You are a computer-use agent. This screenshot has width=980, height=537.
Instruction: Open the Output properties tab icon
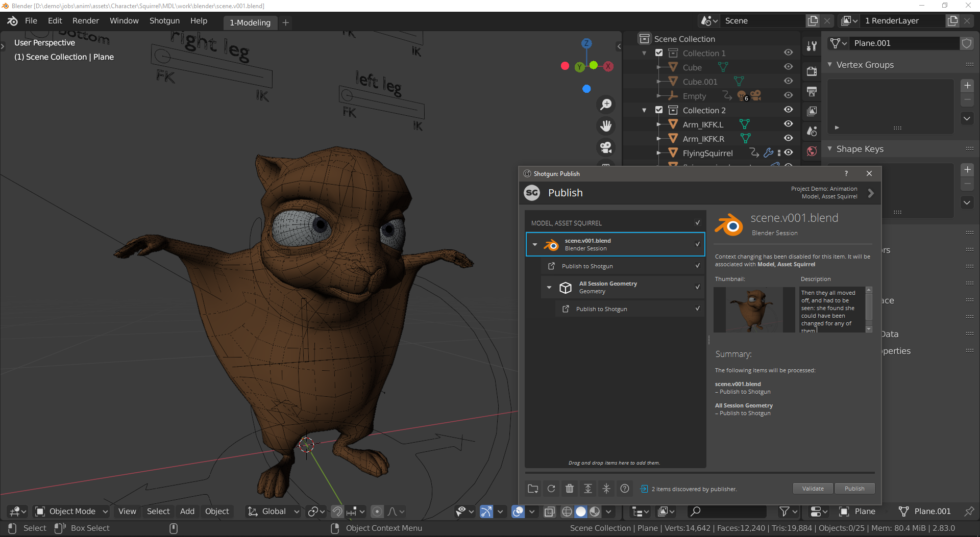pos(812,91)
